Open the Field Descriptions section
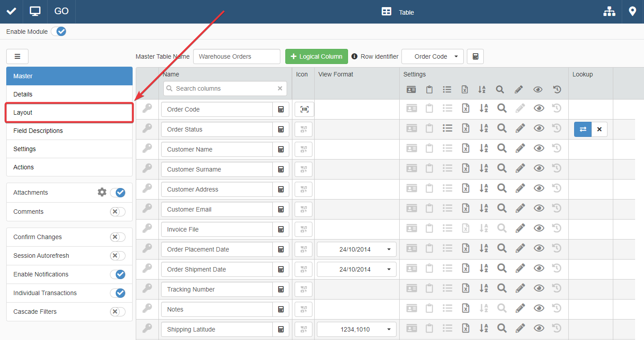644x340 pixels. (x=69, y=131)
